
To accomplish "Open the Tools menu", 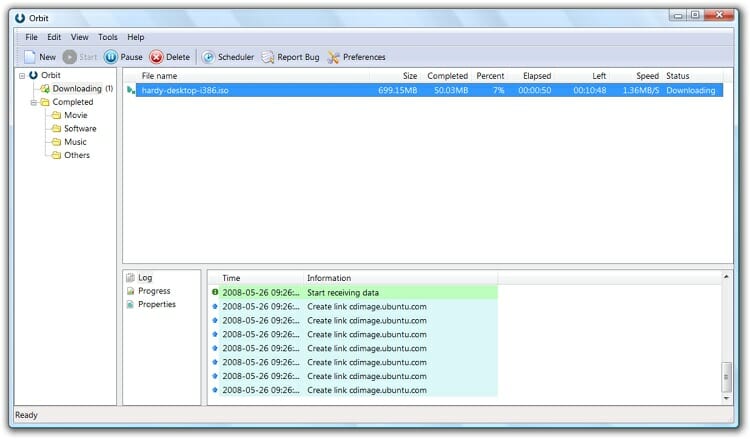I will pyautogui.click(x=108, y=37).
